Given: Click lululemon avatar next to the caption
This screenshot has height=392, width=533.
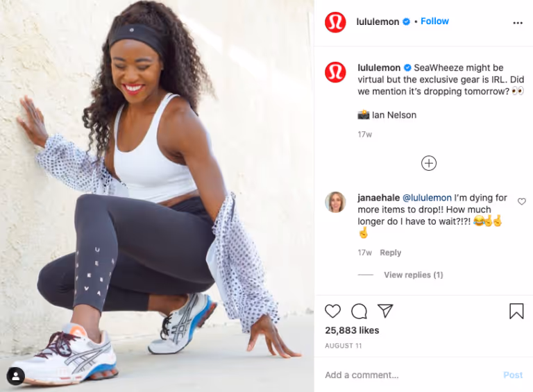Looking at the screenshot, I should [335, 72].
